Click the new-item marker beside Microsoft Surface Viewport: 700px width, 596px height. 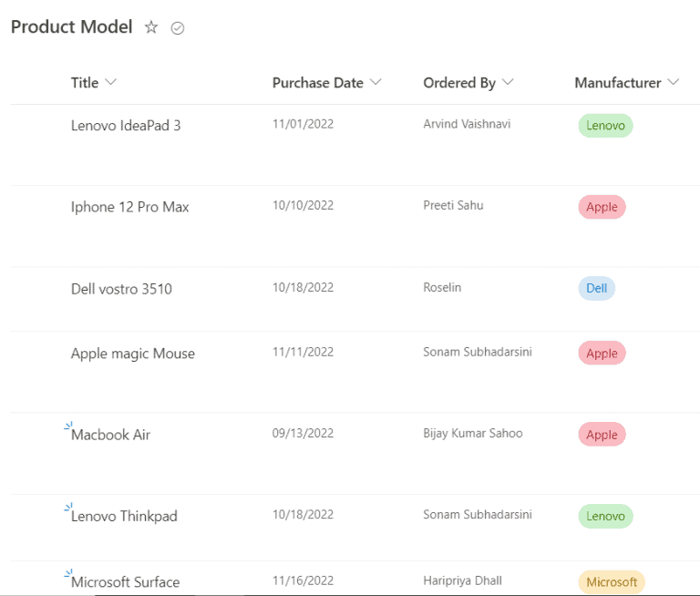coord(68,573)
